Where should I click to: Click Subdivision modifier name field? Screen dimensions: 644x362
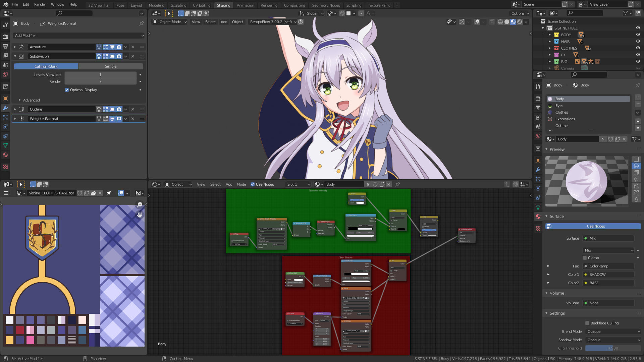pyautogui.click(x=61, y=56)
